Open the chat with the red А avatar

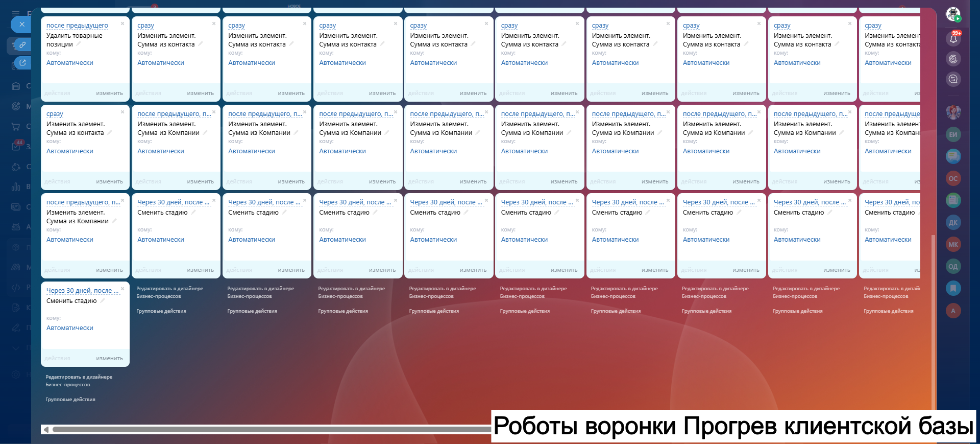[953, 311]
